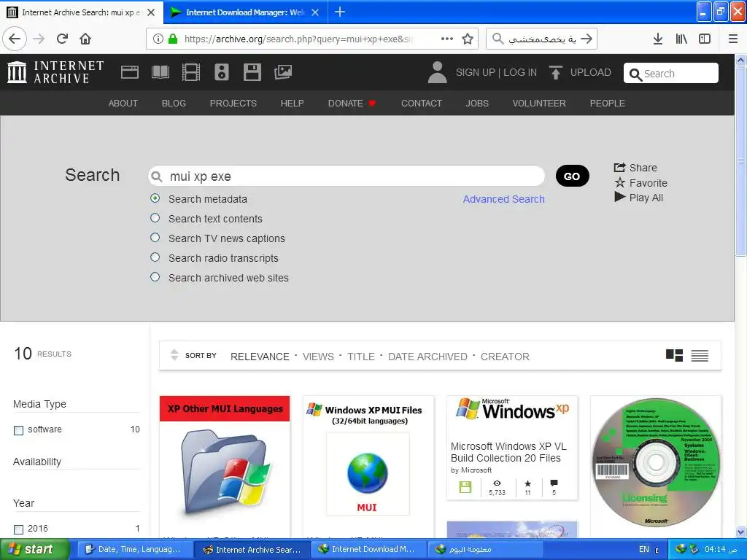Open the library bookshelf icon
This screenshot has width=747, height=560.
pyautogui.click(x=681, y=39)
